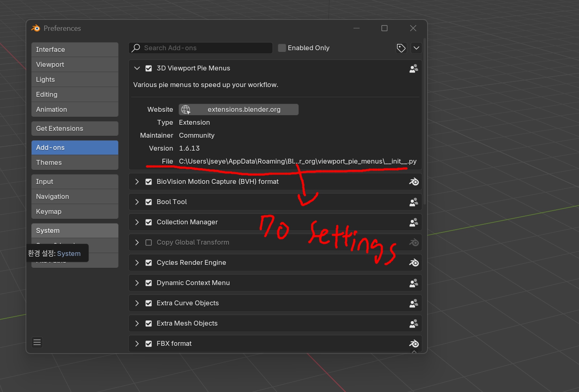This screenshot has width=579, height=392.
Task: Click the add-on tags filter icon
Action: (401, 48)
